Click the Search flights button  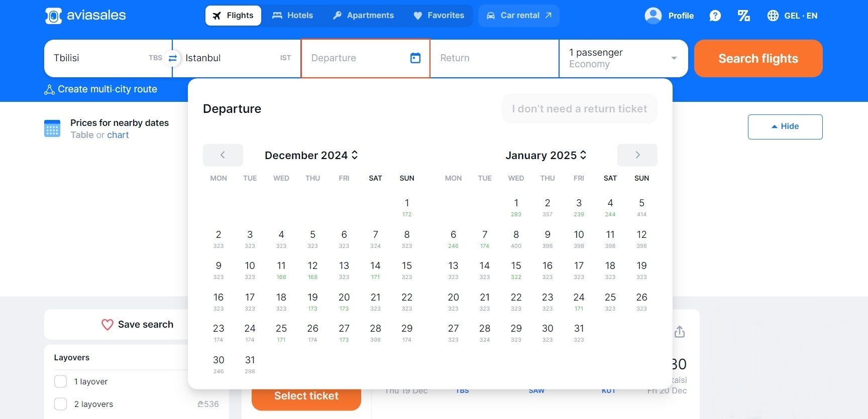pos(758,59)
